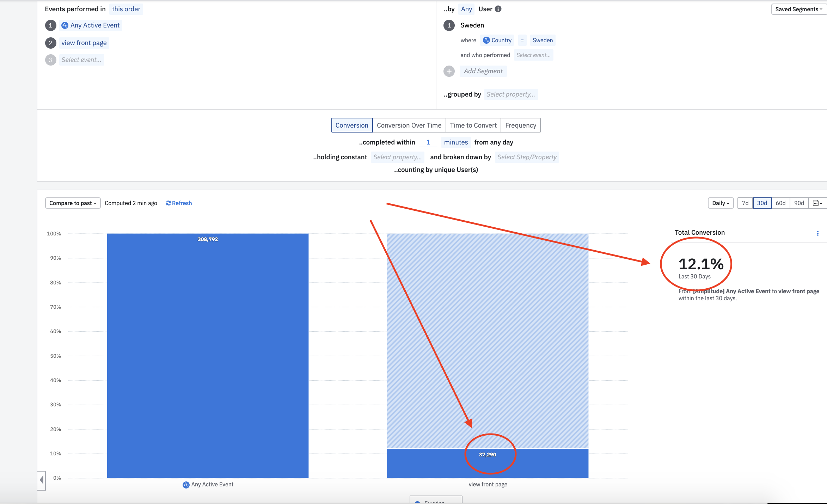Open Total Conversion three-dot menu
Image resolution: width=827 pixels, height=504 pixels.
click(817, 233)
